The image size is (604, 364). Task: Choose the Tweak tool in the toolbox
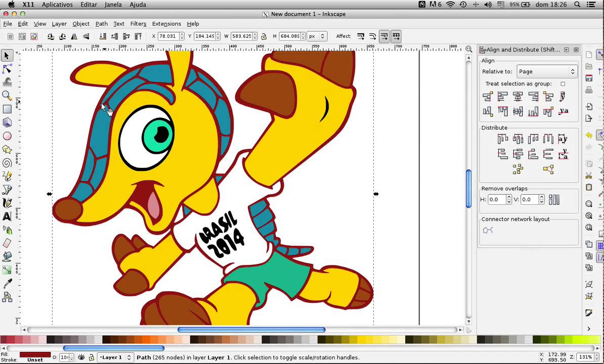pyautogui.click(x=7, y=82)
